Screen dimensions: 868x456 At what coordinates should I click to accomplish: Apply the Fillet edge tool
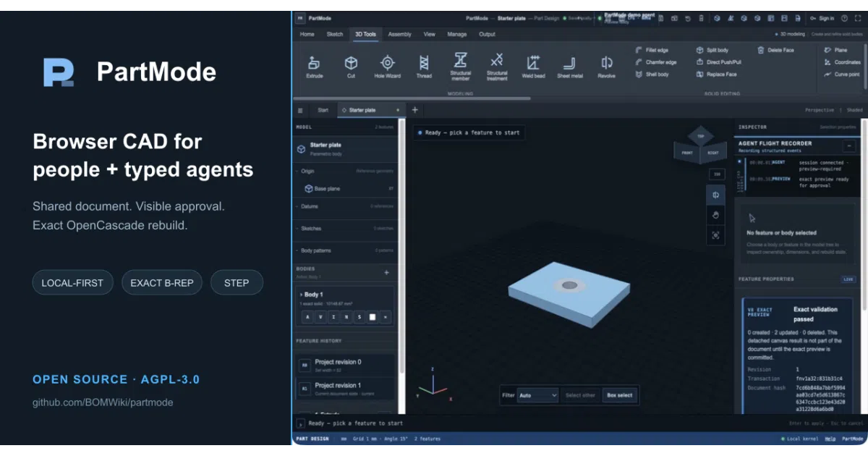coord(652,51)
